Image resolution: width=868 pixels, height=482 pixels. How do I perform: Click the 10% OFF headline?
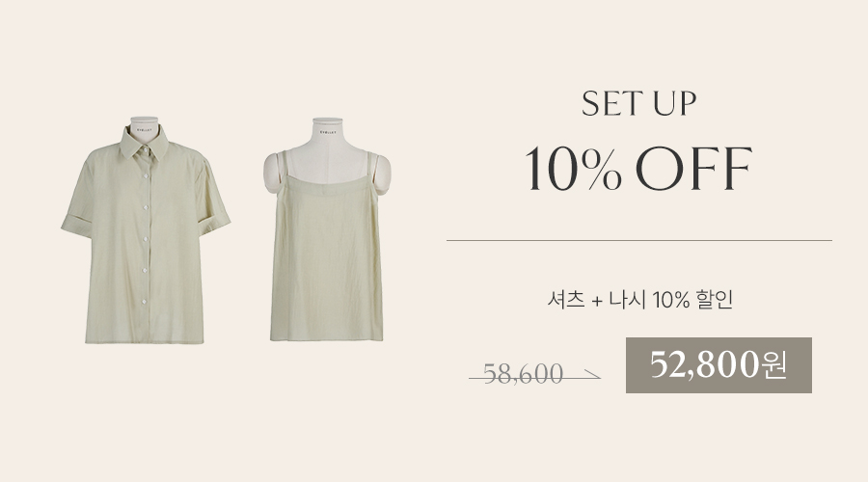tap(638, 169)
